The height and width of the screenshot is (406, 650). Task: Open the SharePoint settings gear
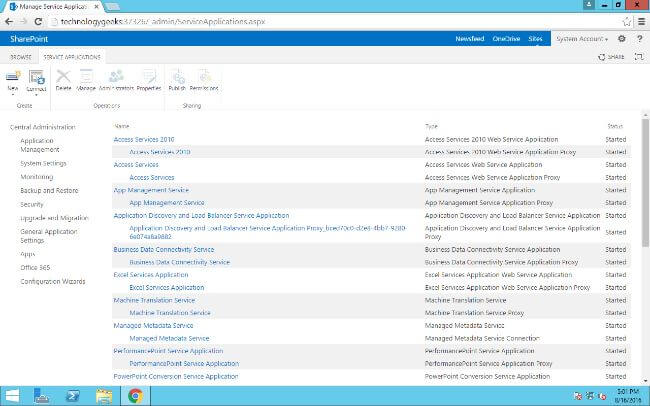pos(621,39)
